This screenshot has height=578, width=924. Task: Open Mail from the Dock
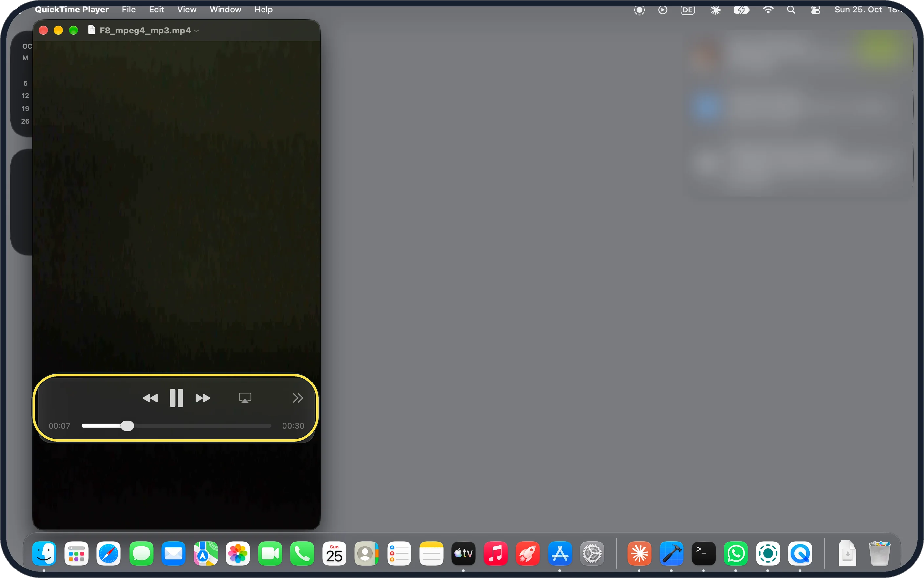(x=173, y=553)
